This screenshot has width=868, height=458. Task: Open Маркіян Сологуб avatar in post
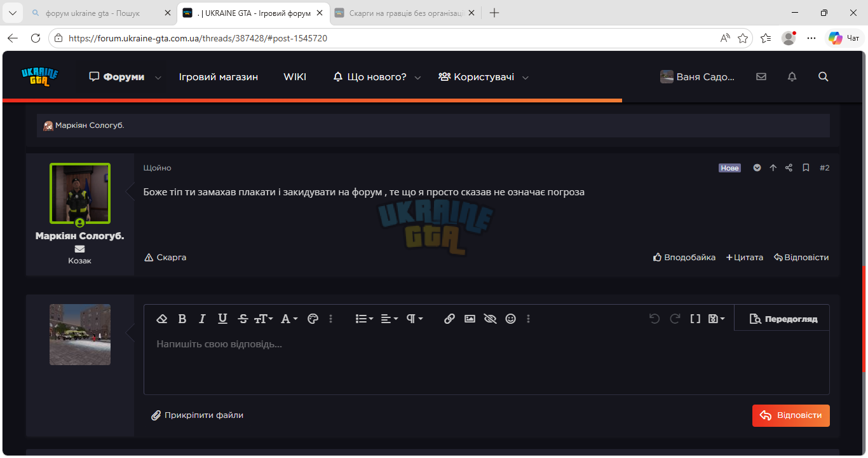[x=80, y=193]
